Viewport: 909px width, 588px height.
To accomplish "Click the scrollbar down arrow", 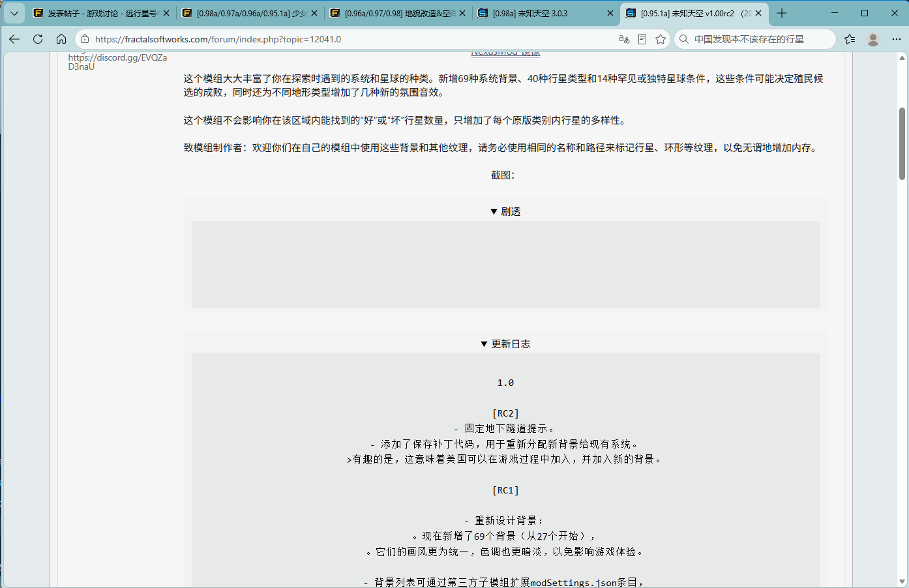I will coord(902,581).
